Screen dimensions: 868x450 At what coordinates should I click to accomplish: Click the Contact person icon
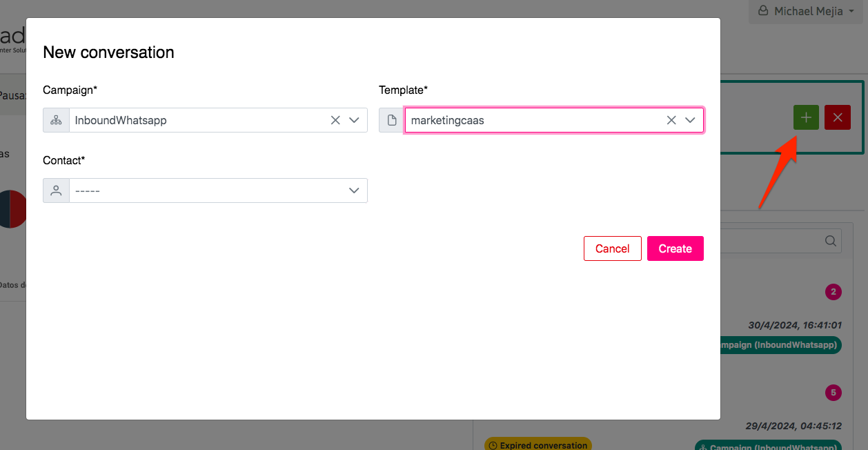click(x=56, y=190)
